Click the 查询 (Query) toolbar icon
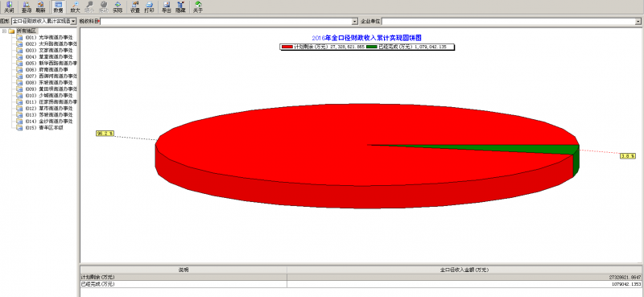This screenshot has height=297, width=644. pyautogui.click(x=27, y=7)
